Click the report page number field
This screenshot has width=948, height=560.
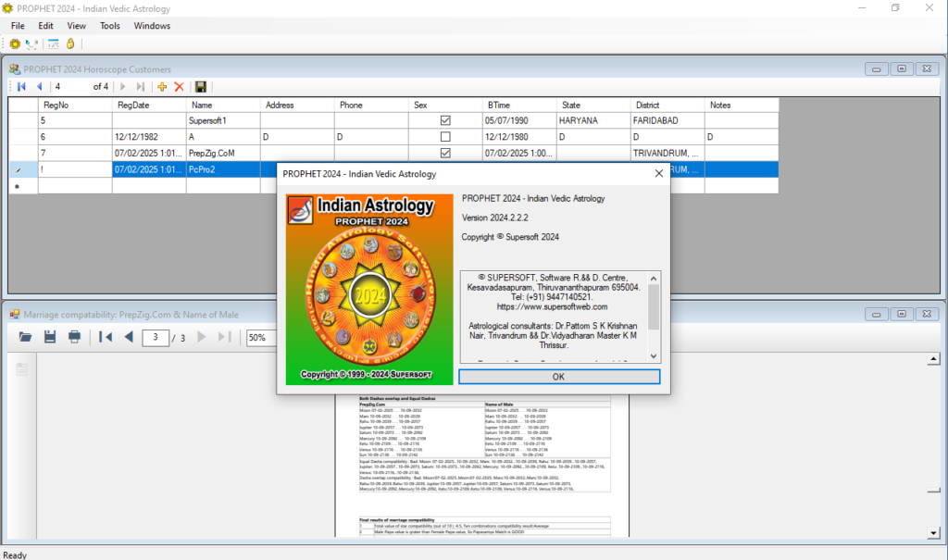[x=156, y=338]
